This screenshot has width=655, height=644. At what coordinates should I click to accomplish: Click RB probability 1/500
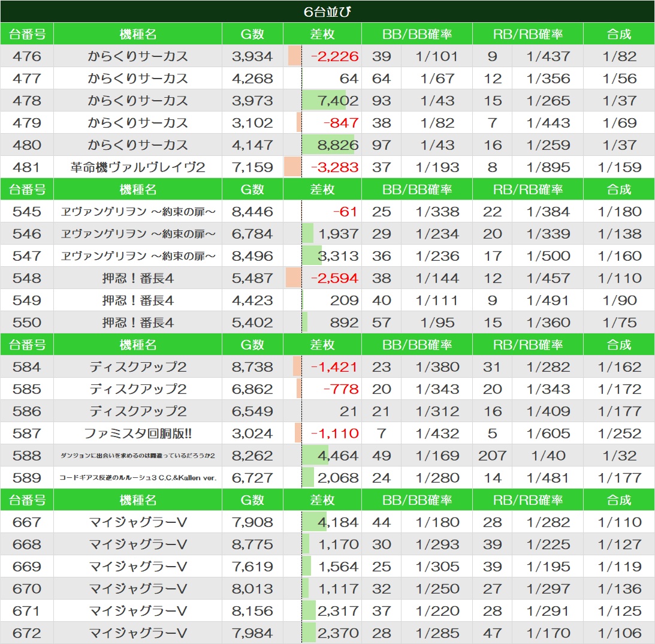548,255
